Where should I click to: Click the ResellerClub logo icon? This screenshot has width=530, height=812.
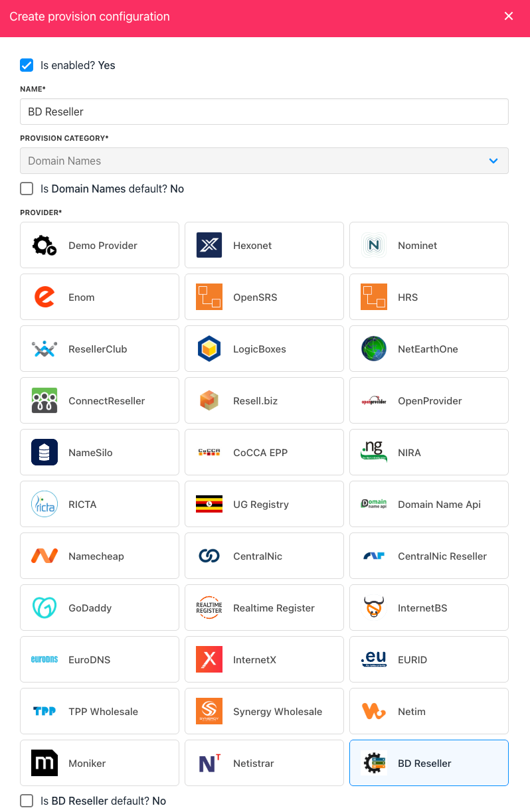[44, 349]
